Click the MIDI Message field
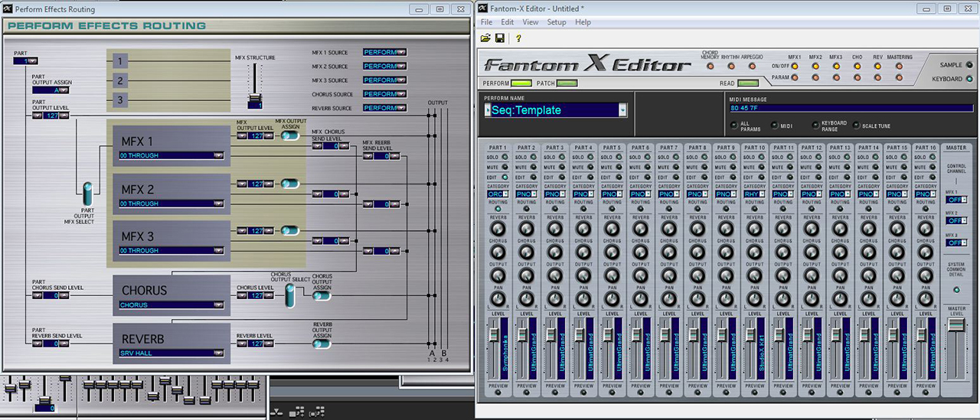Viewport: 980px width, 420px height. coord(851,109)
